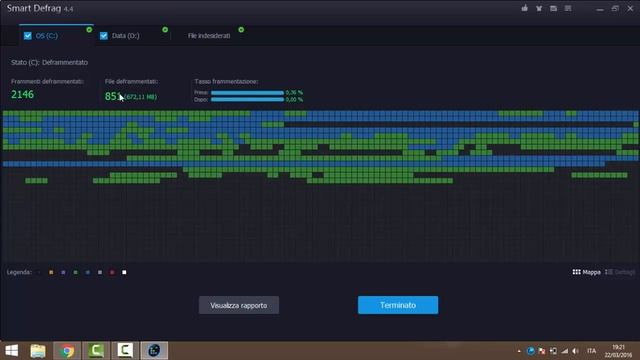This screenshot has width=640, height=360.
Task: Open the Windows Start menu
Action: (x=12, y=351)
